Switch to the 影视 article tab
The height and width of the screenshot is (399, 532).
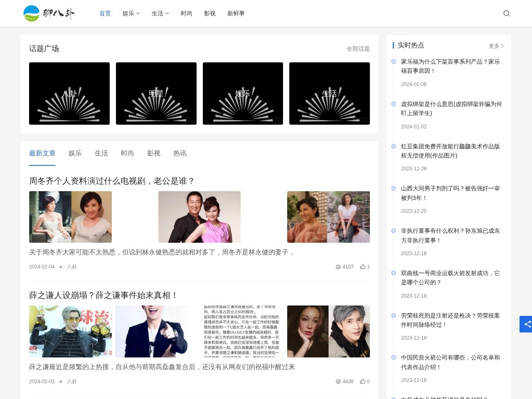(x=154, y=153)
